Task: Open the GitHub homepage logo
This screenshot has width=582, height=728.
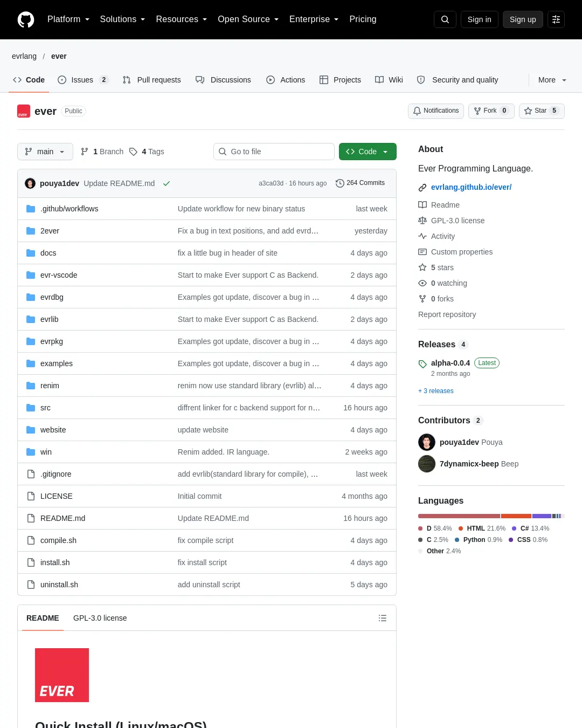Action: coord(26,19)
